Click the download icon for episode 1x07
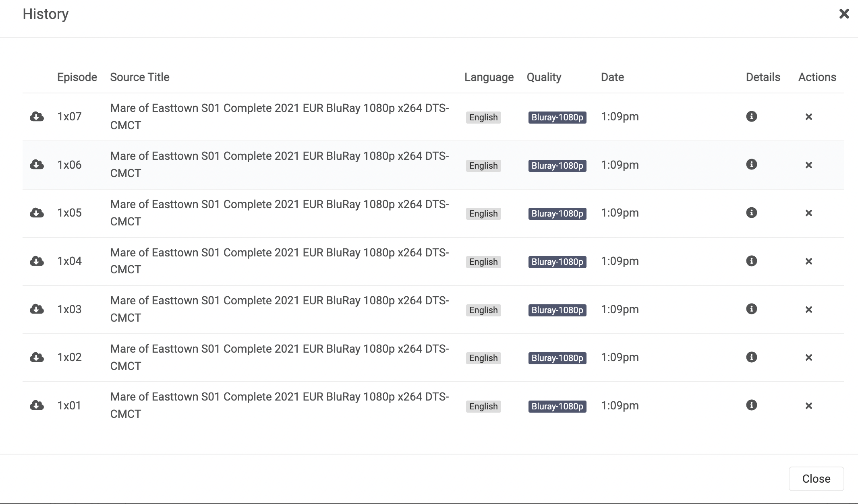 (37, 117)
